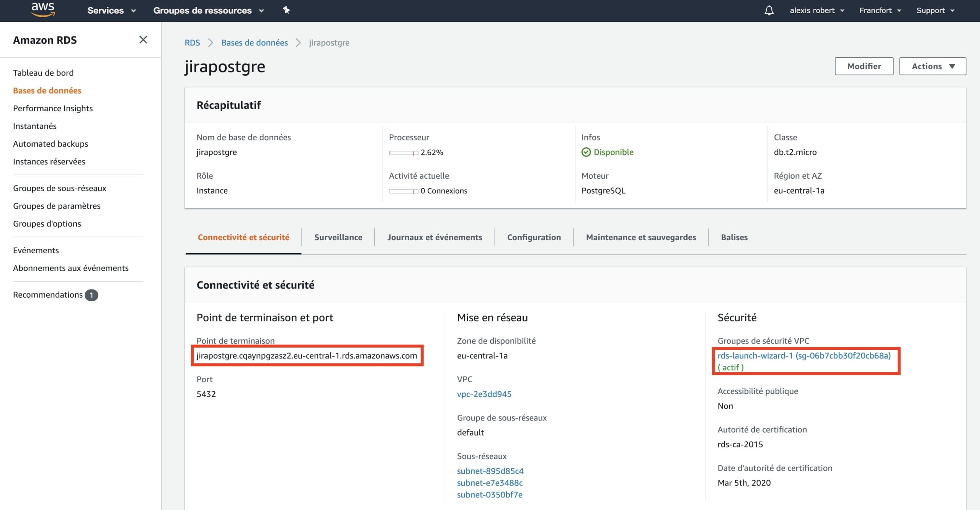
Task: Click the AWS logo home icon
Action: click(x=43, y=10)
